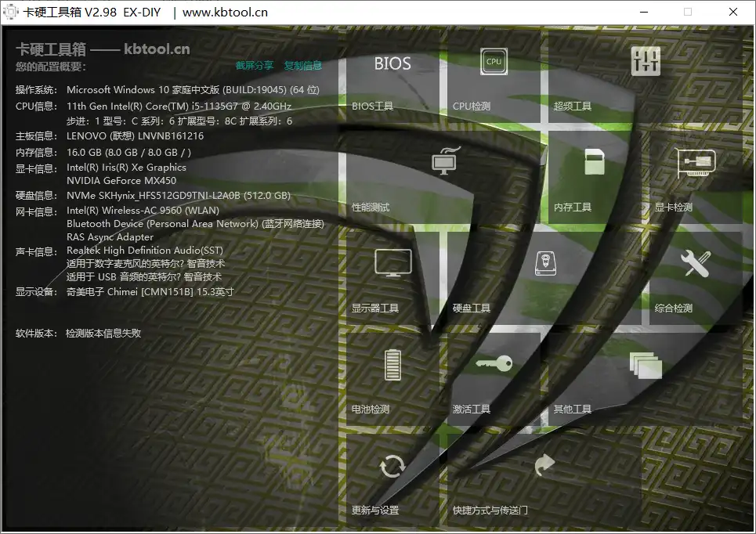This screenshot has width=756, height=534.
Task: Click the 适用于 USB 音频的英特尔 智音技术 line
Action: pyautogui.click(x=144, y=277)
